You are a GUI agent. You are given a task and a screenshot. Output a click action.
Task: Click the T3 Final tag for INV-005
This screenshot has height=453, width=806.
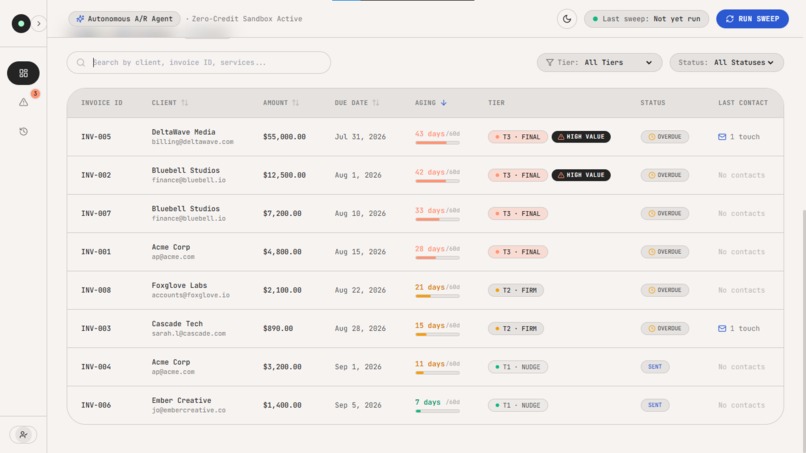518,137
